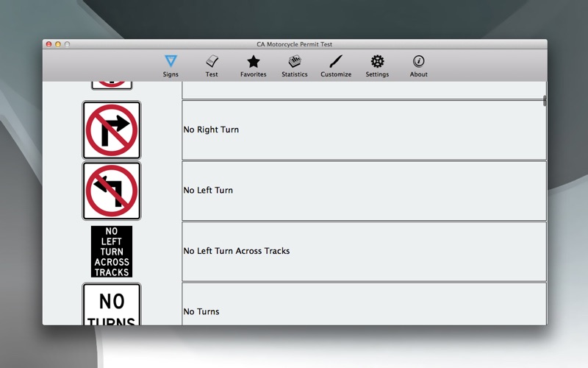The height and width of the screenshot is (368, 588).
Task: Open the Favorites star icon
Action: coord(254,61)
